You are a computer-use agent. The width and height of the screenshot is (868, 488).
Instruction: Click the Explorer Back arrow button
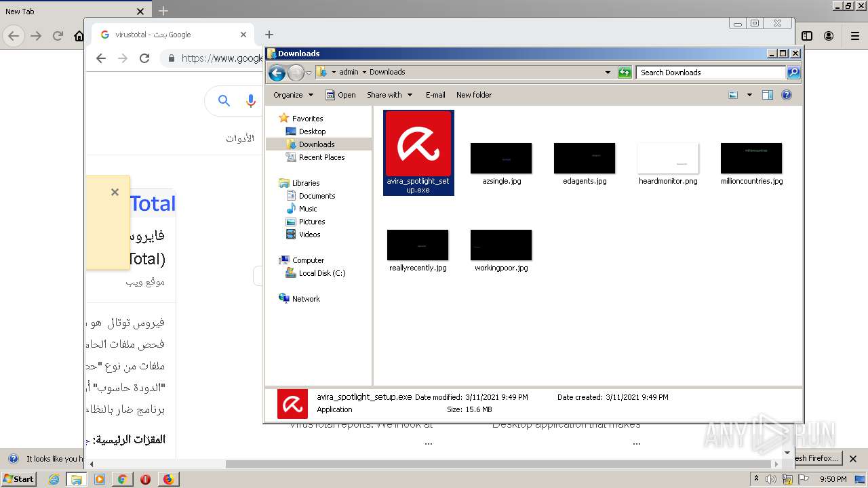[x=277, y=73]
